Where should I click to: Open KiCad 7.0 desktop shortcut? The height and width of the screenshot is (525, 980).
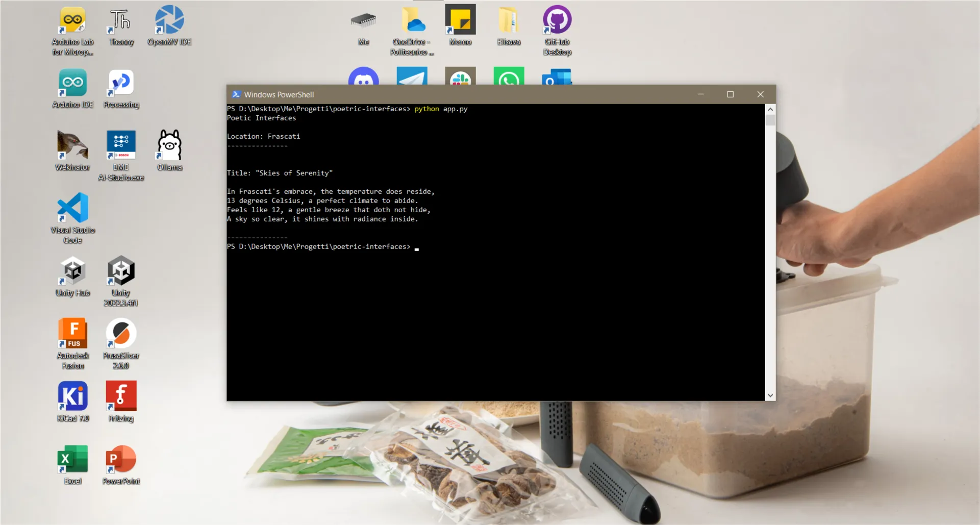coord(72,397)
